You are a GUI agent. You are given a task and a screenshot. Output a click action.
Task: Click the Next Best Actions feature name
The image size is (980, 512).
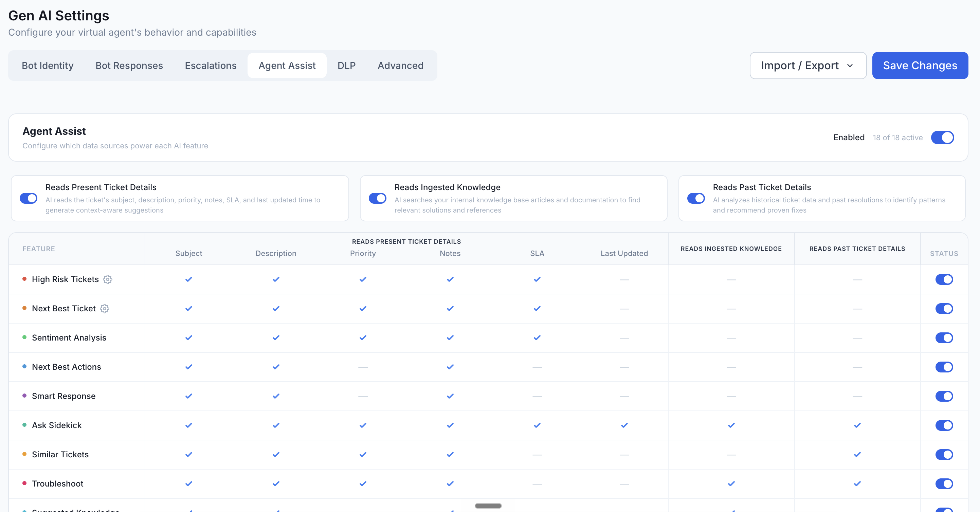pyautogui.click(x=67, y=367)
